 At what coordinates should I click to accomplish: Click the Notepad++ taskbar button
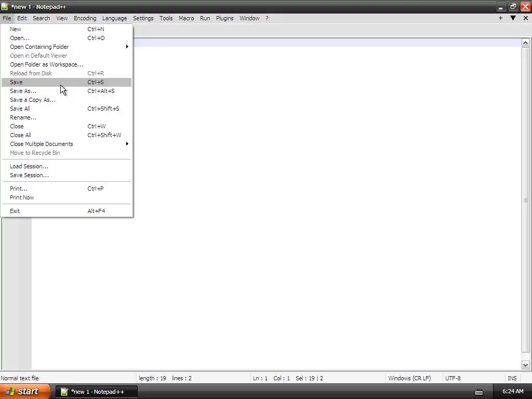coord(97,392)
